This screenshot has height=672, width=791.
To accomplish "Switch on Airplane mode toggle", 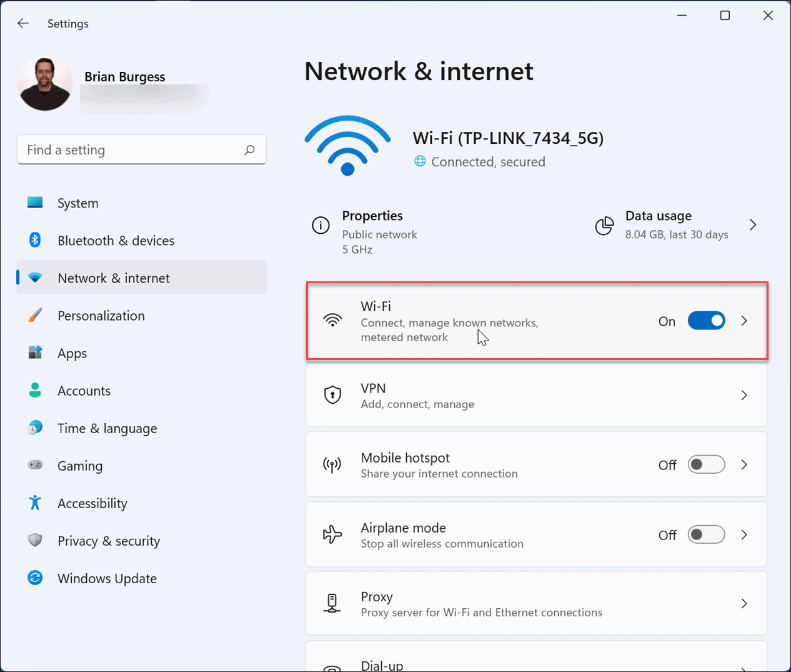I will [x=706, y=534].
